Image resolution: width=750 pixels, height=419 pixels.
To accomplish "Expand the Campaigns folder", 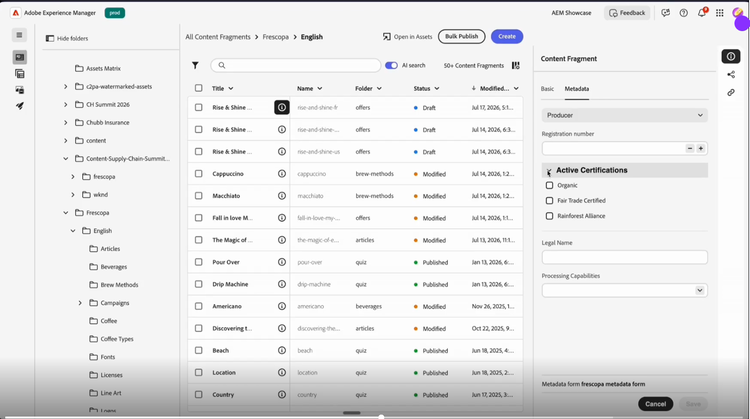I will coord(80,303).
